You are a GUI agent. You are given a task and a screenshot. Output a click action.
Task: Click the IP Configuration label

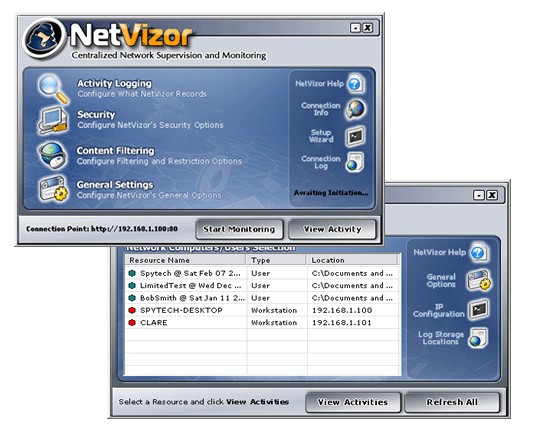(439, 310)
